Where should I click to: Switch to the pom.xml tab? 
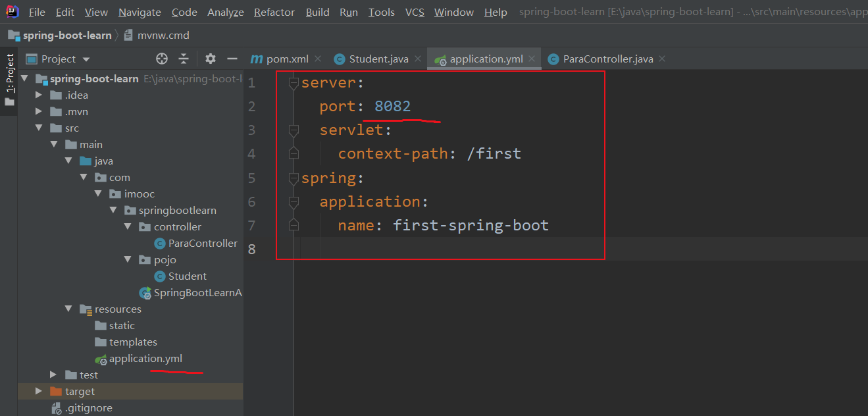click(280, 59)
